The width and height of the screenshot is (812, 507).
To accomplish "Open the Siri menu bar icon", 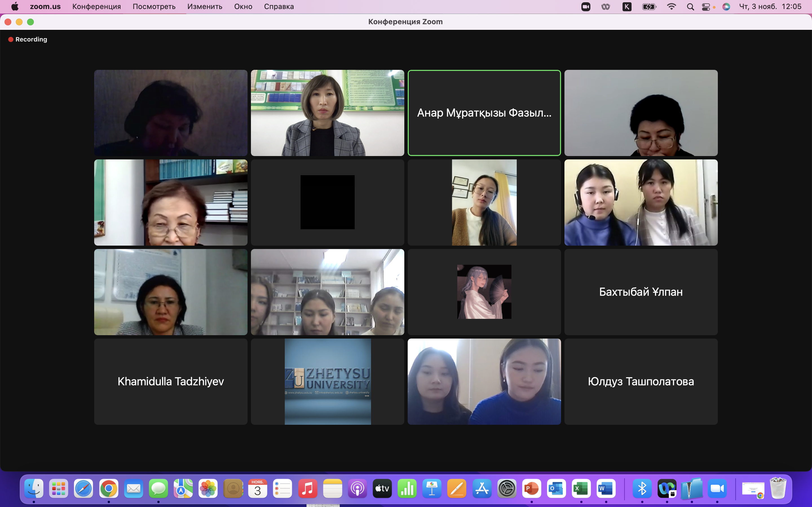I will (x=726, y=7).
